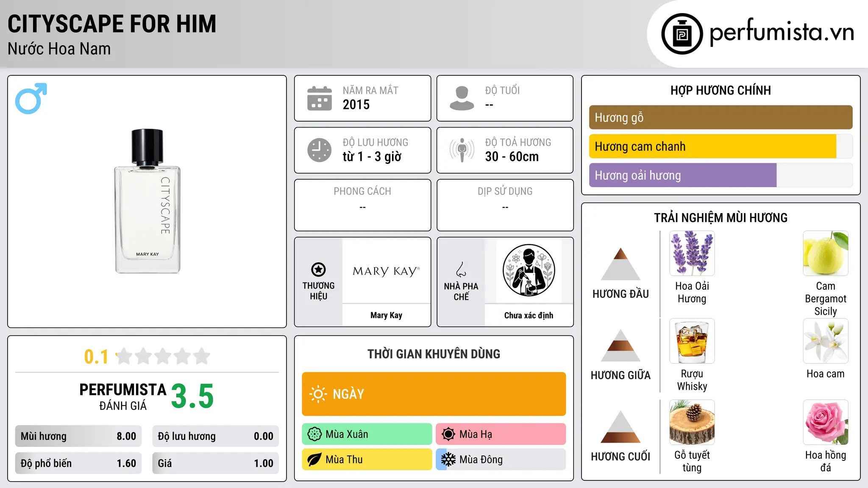Click the Hương đầu pyramid icon
The width and height of the screenshot is (868, 488).
[620, 264]
